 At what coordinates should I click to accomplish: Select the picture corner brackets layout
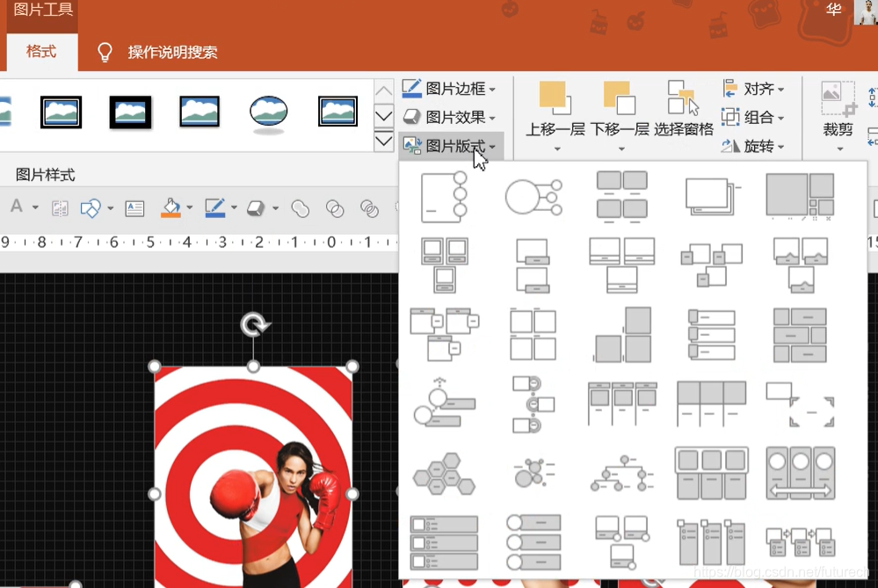[800, 404]
